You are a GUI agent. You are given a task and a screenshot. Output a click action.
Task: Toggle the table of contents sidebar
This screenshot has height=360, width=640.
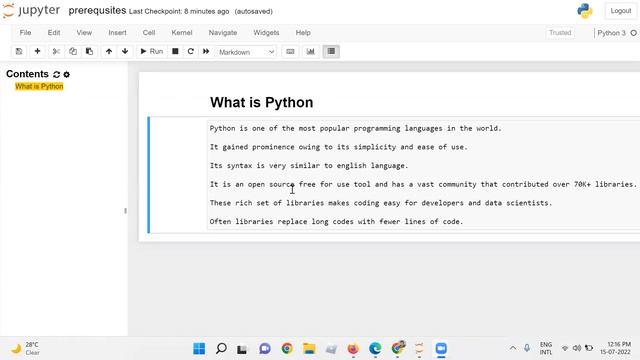click(331, 51)
